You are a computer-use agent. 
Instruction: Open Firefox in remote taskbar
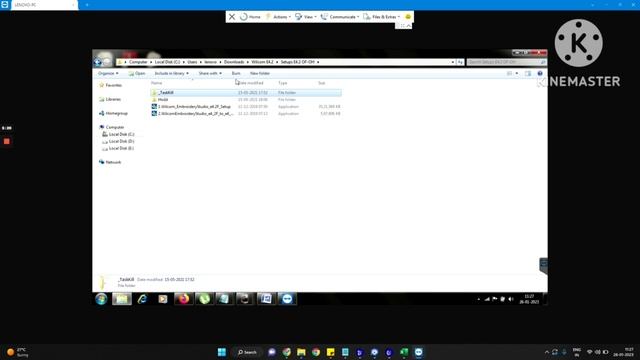click(x=183, y=299)
